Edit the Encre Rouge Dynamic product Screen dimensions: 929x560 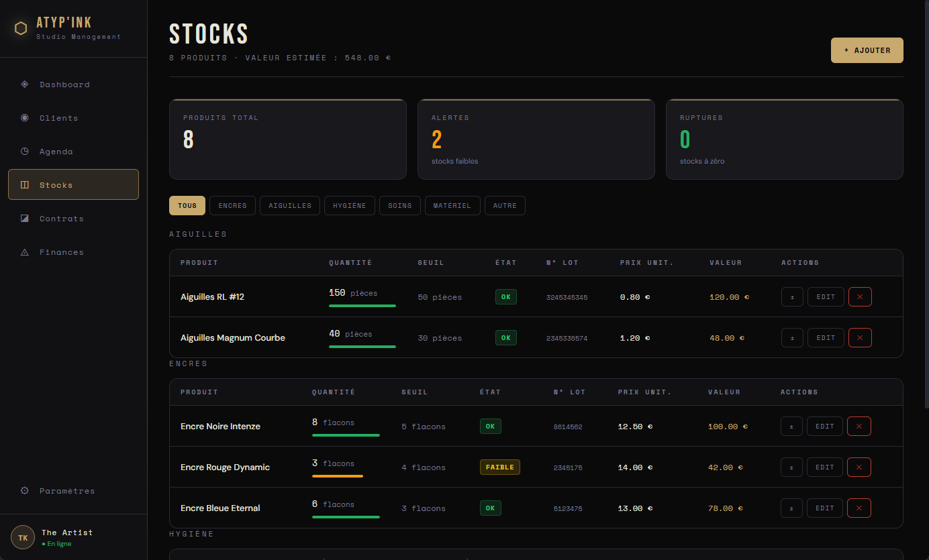pyautogui.click(x=825, y=467)
